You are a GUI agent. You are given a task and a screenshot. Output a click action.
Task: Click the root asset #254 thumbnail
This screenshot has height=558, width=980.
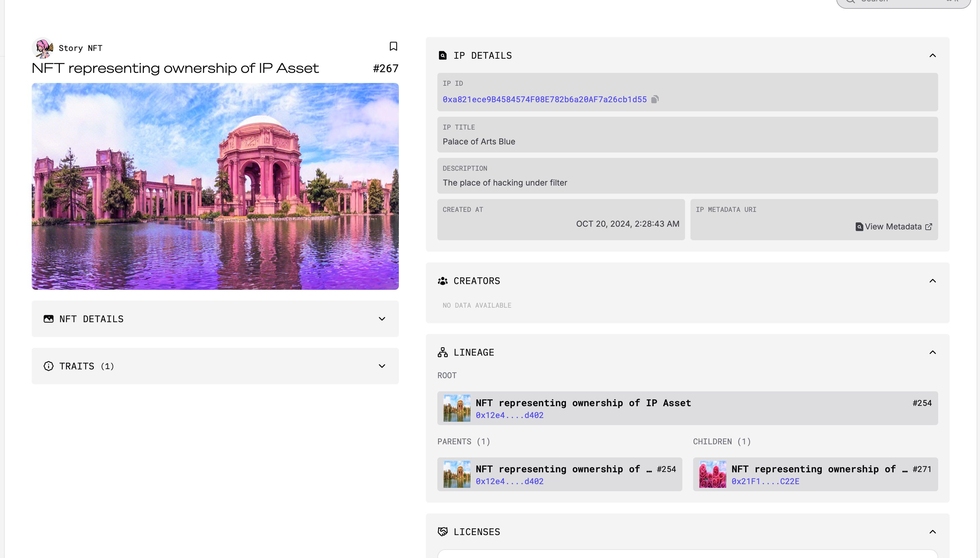(x=457, y=408)
